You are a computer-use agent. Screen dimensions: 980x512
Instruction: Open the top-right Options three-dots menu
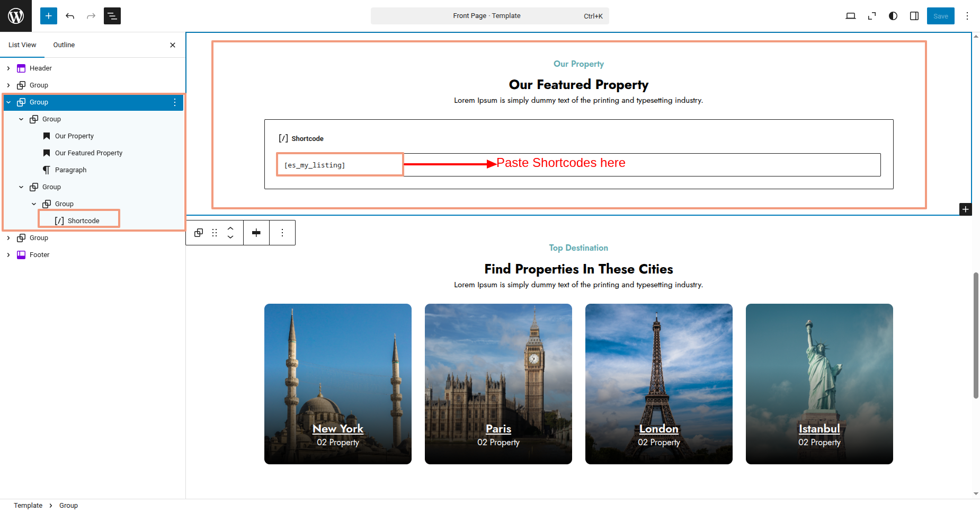(967, 16)
